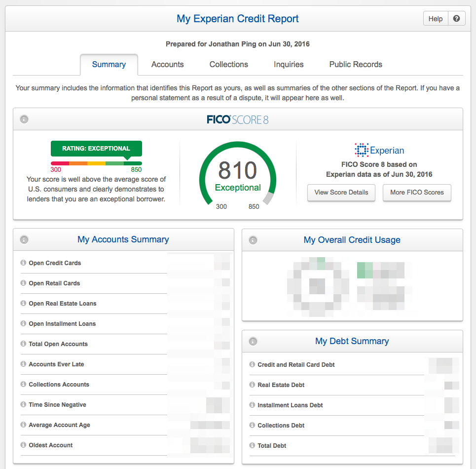Click the rating color bar from 300 to 850
The width and height of the screenshot is (476, 469).
tap(96, 163)
